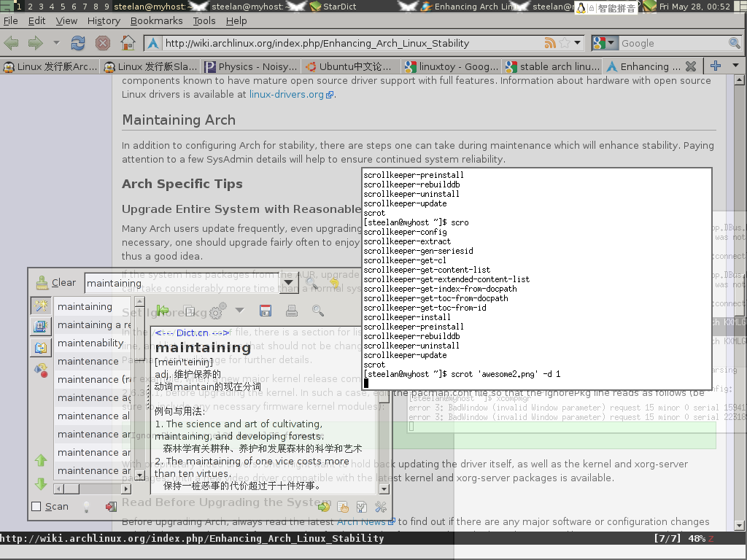Expand StarDict word history dropdown
Screen dimensions: 747x560
tap(289, 283)
